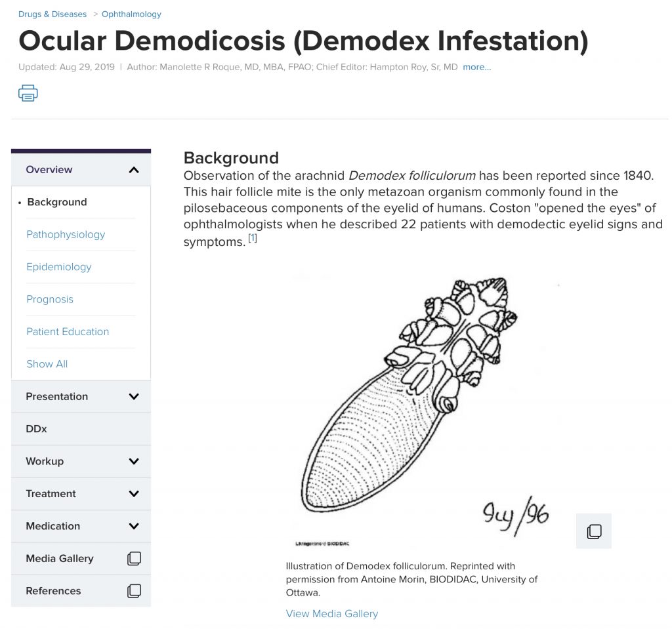Open the Media Gallery pages icon in sidebar
672x629 pixels.
[x=134, y=558]
